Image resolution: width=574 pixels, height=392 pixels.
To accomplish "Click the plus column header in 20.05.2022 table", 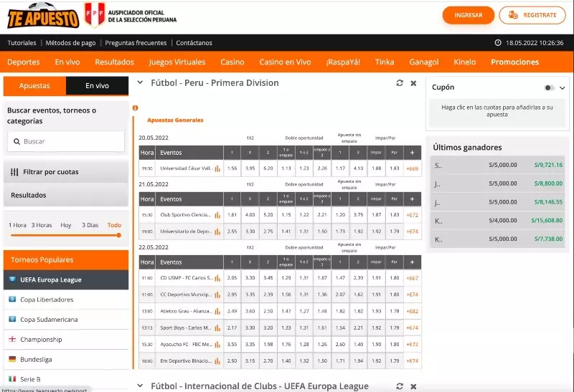I will tap(412, 153).
